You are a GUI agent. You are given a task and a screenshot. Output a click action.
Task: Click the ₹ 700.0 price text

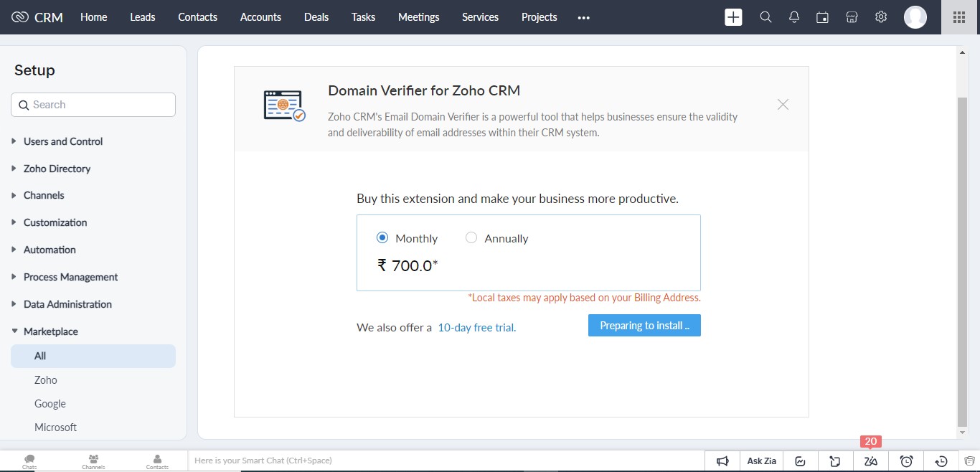[x=407, y=265]
